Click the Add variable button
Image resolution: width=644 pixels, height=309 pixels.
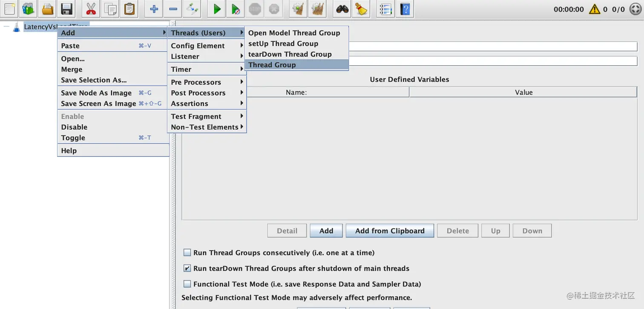(326, 231)
